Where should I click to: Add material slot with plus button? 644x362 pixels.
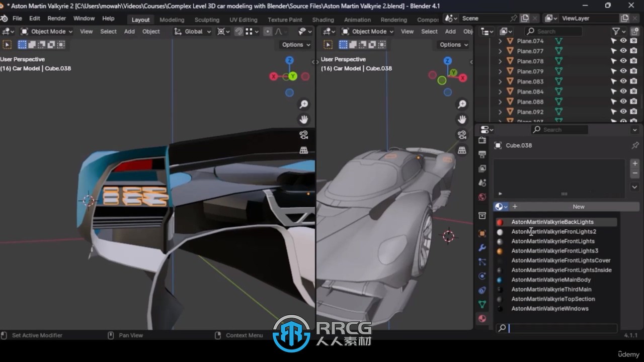[635, 164]
